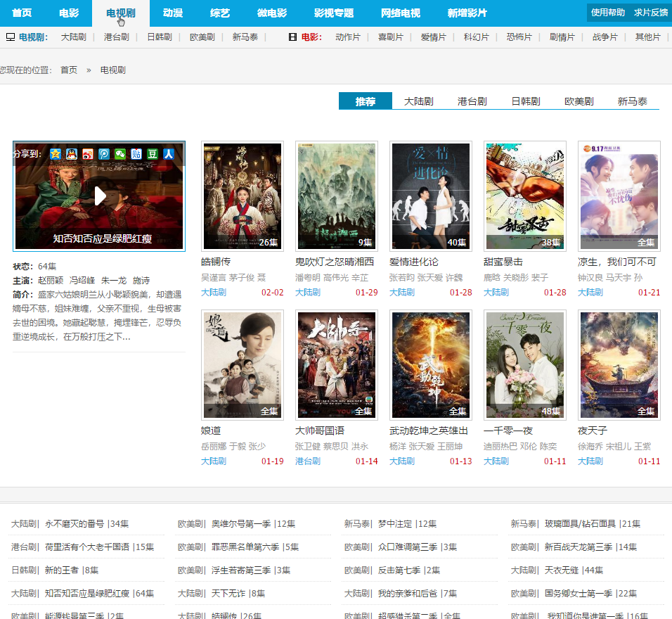Open the 微电影 nav tab

click(x=272, y=13)
